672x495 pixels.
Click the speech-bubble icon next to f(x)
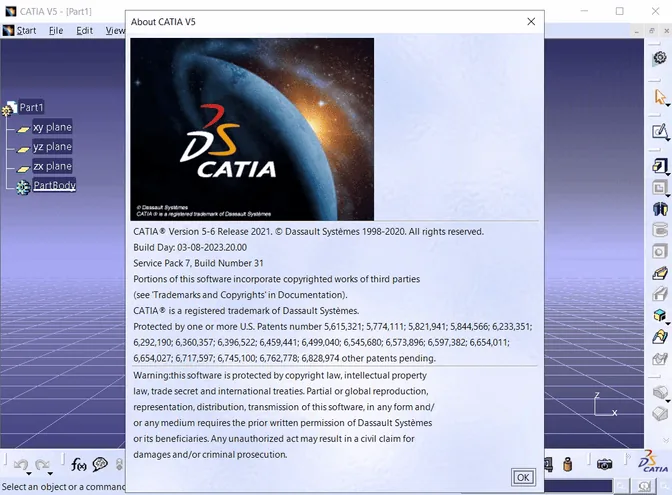point(100,464)
